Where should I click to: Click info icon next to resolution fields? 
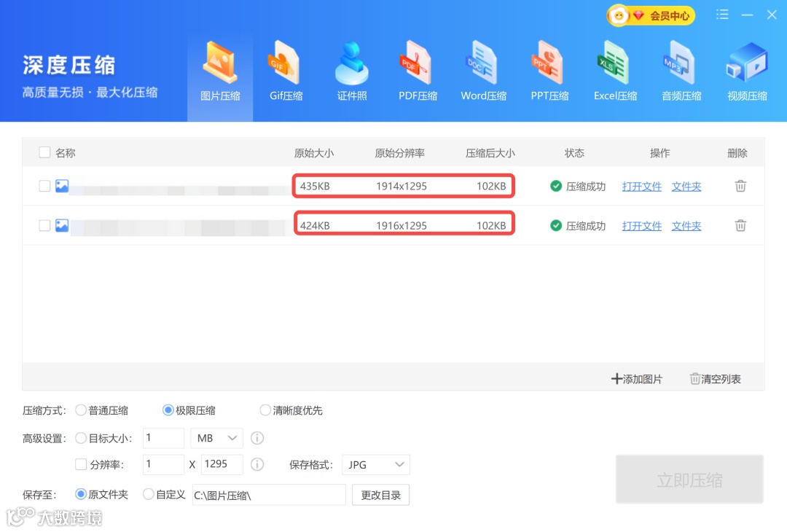click(257, 464)
